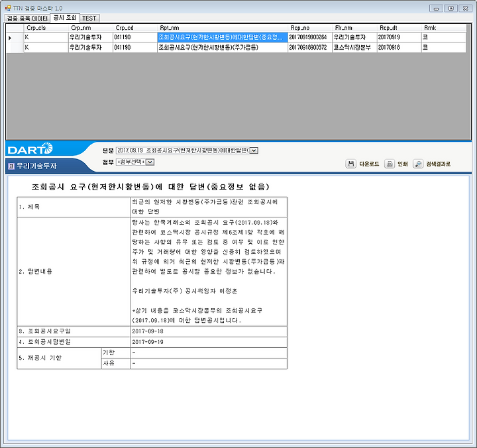Screen dimensions: 477x448
Task: Click the magnifier icon for 검색결과로
Action: pos(418,164)
